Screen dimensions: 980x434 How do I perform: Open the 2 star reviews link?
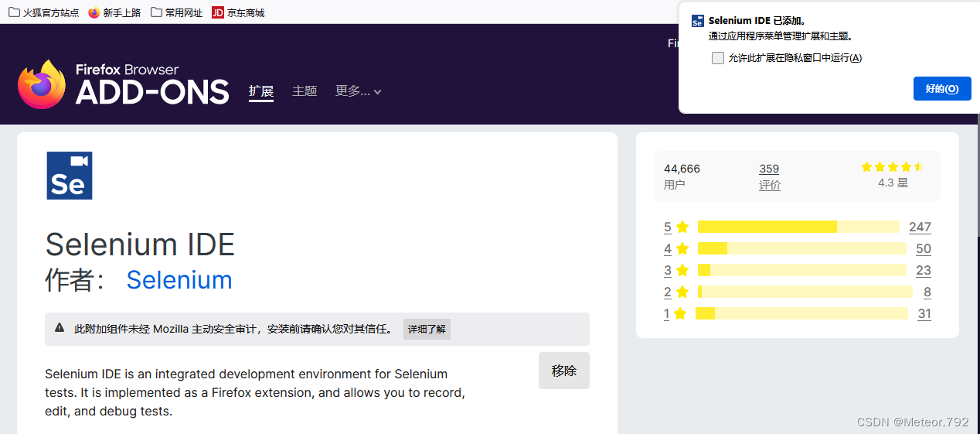click(x=676, y=292)
